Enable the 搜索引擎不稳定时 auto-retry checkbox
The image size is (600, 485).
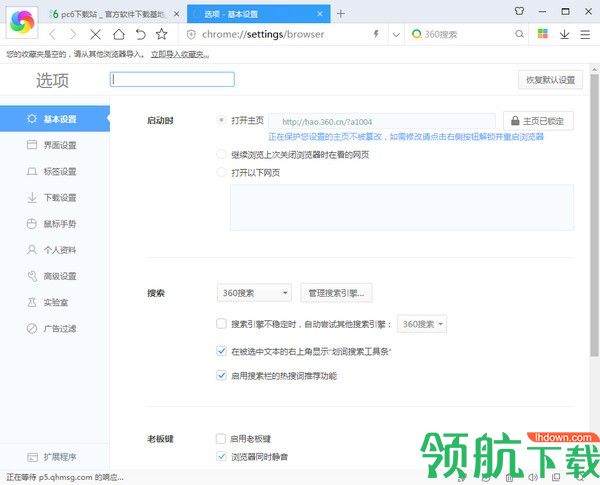[221, 324]
